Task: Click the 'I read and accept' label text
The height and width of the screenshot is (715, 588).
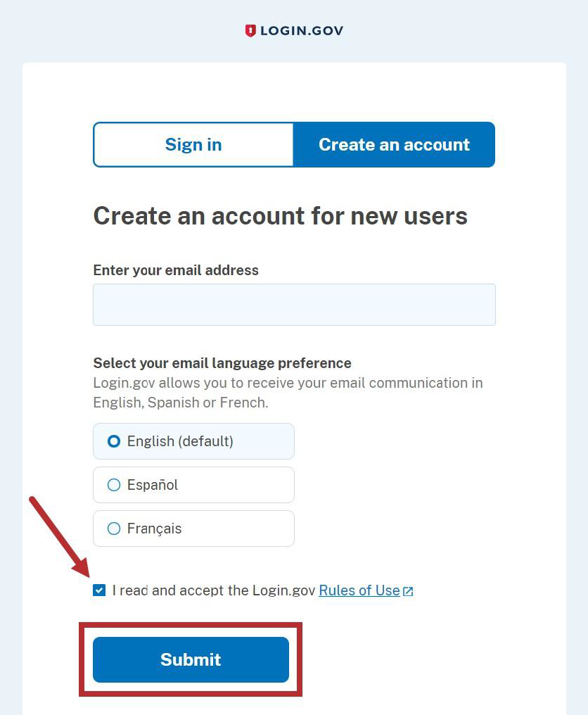Action: 211,590
